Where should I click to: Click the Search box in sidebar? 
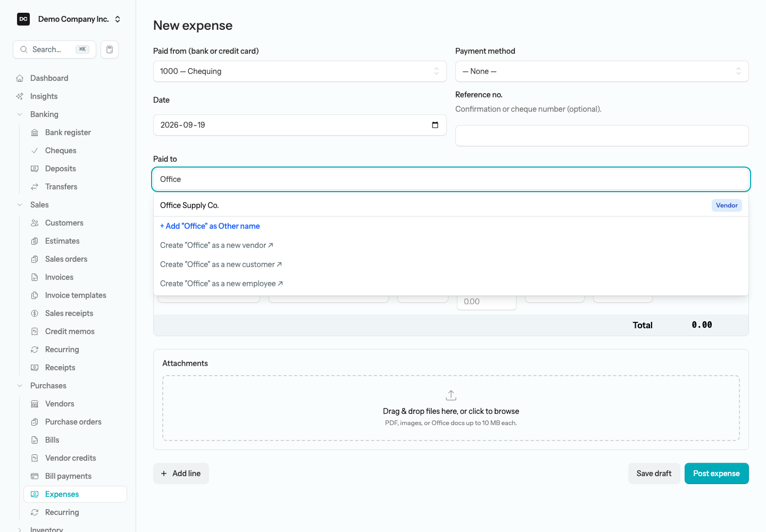coord(54,49)
